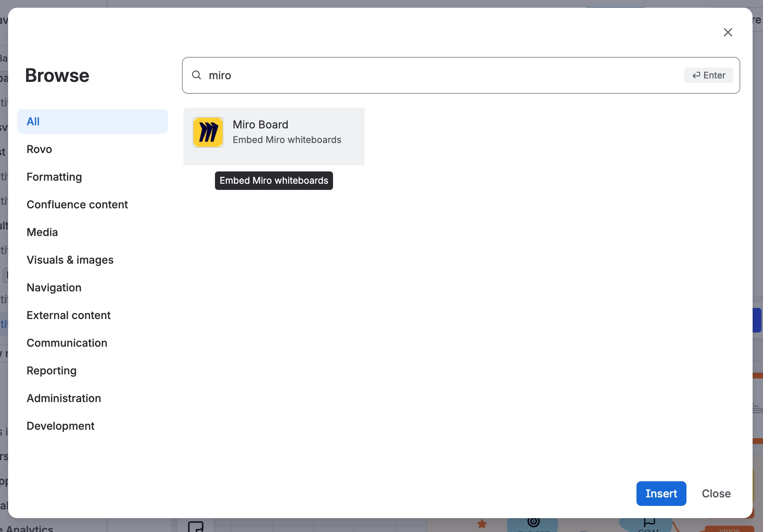The image size is (763, 532).
Task: Click the Embed Miro whiteboards description
Action: pos(287,140)
